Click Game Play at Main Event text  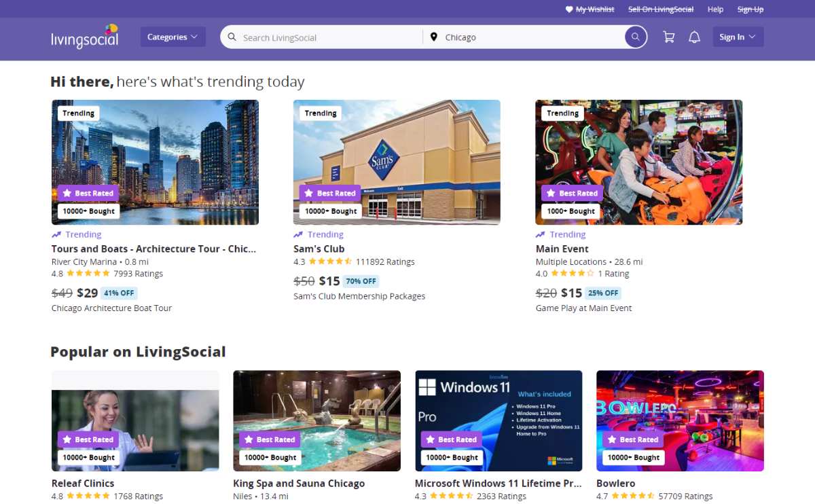[584, 308]
